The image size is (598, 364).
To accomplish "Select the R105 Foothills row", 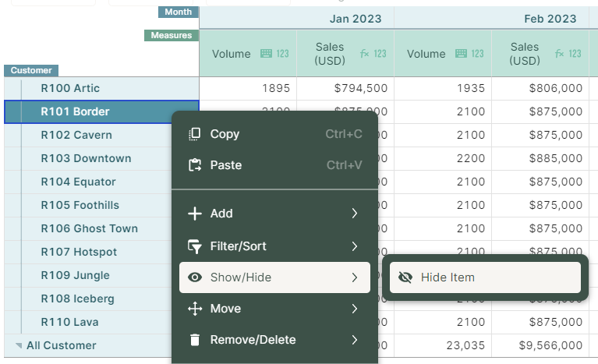I will (x=88, y=205).
